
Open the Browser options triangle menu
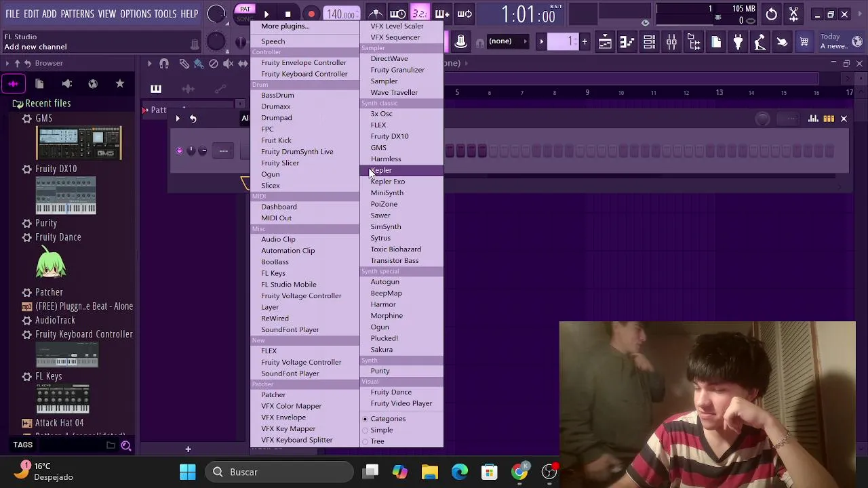tap(7, 63)
